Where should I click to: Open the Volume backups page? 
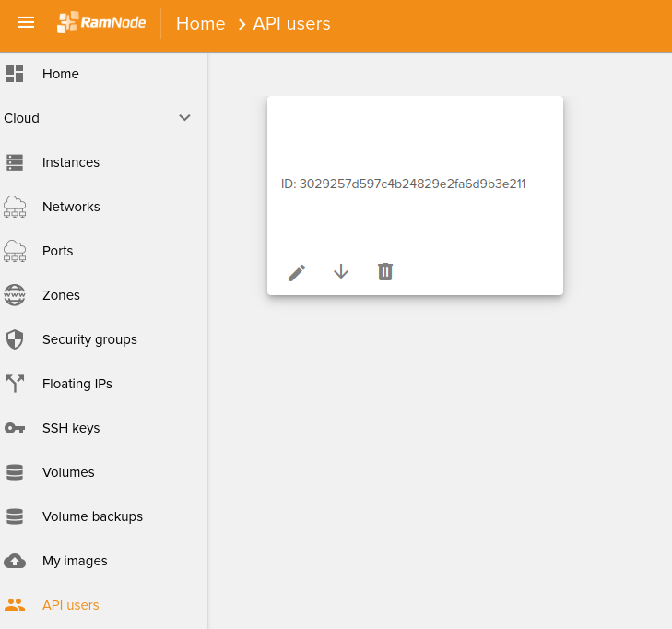click(x=92, y=516)
